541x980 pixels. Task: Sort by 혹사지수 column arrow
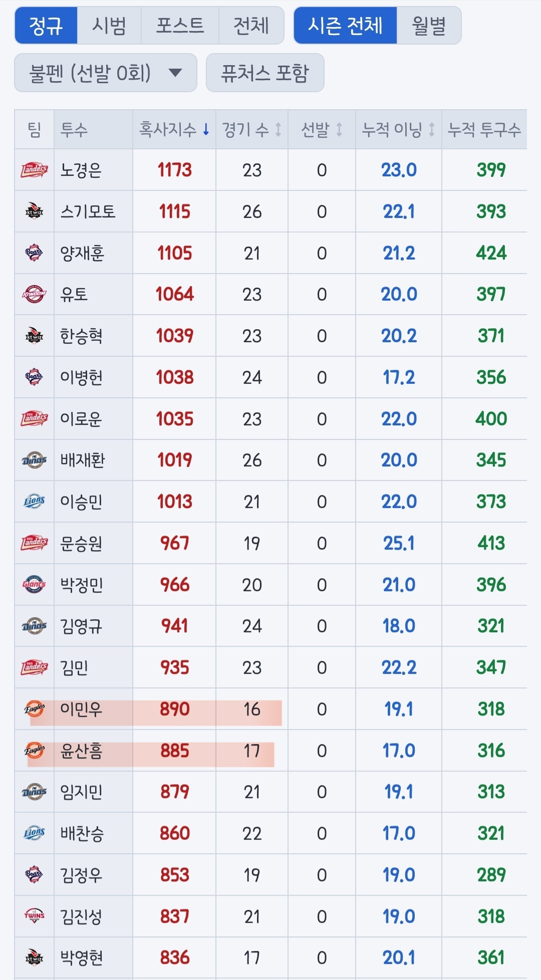tap(206, 130)
